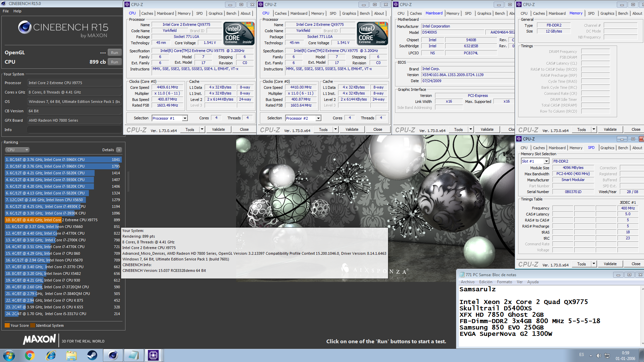Click the Tools button in the SPD window

582,264
